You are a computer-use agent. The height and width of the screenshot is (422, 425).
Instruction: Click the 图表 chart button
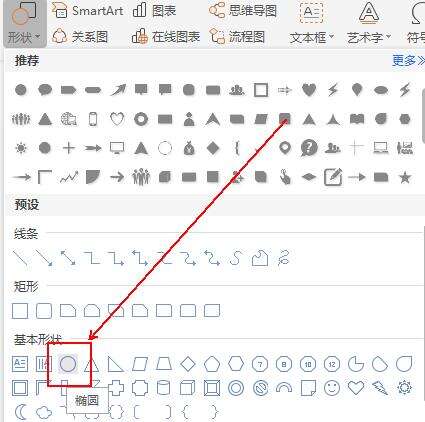(x=154, y=11)
